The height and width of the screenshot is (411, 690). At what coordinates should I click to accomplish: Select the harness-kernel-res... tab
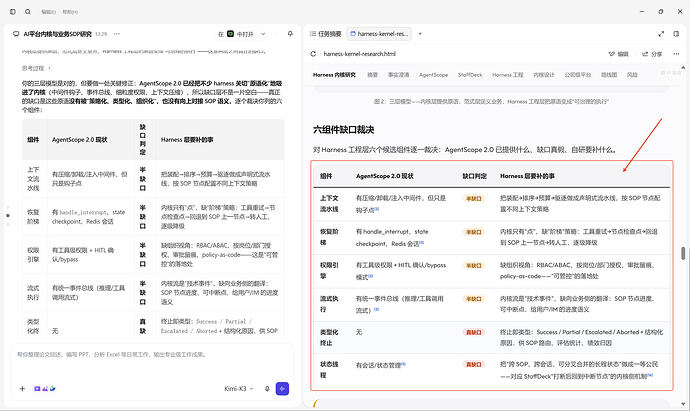tap(379, 34)
